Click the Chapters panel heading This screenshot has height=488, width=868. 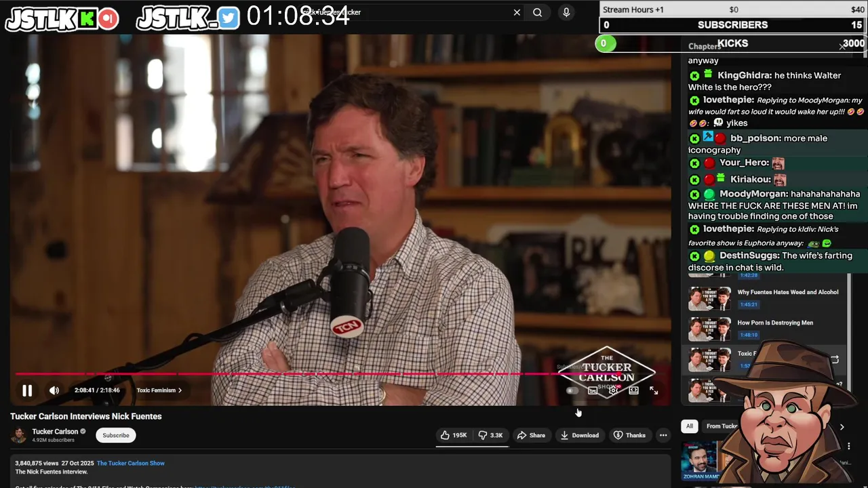click(x=705, y=47)
